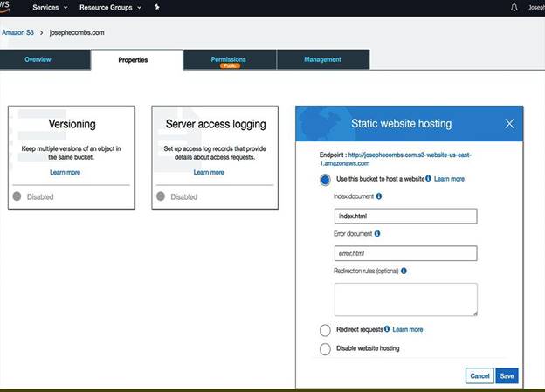The image size is (545, 392).
Task: Click Learn more beside Redirect requests
Action: [408, 329]
